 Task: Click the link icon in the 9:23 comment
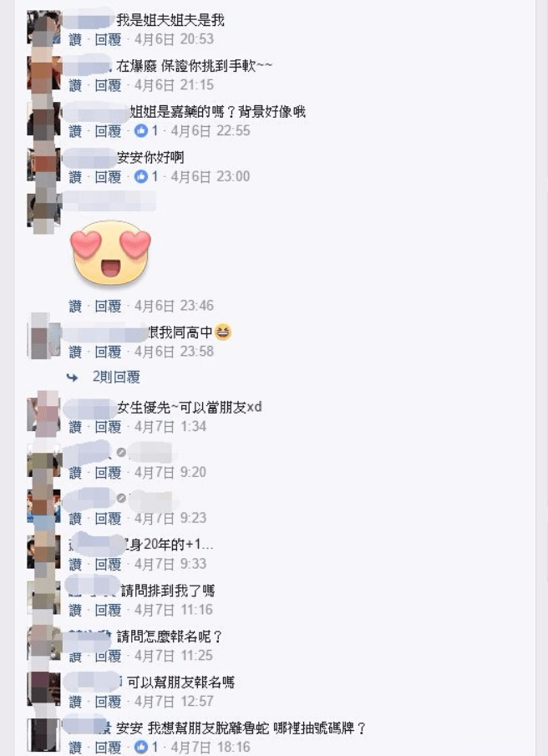pyautogui.click(x=121, y=498)
